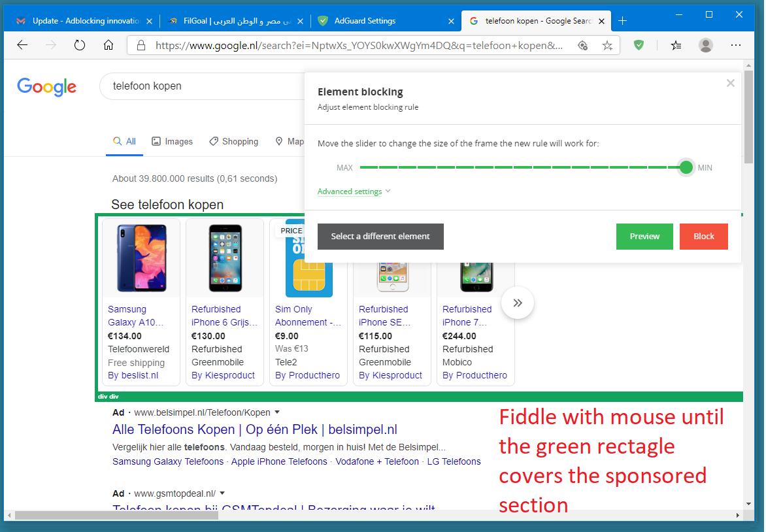Expand Advanced settings in element blocking
The image size is (766, 532).
[354, 191]
